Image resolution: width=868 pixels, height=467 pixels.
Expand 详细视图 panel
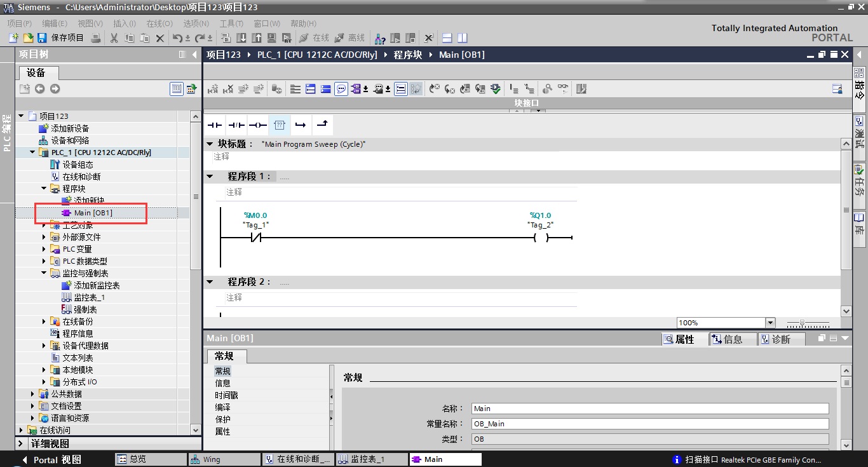pyautogui.click(x=21, y=444)
